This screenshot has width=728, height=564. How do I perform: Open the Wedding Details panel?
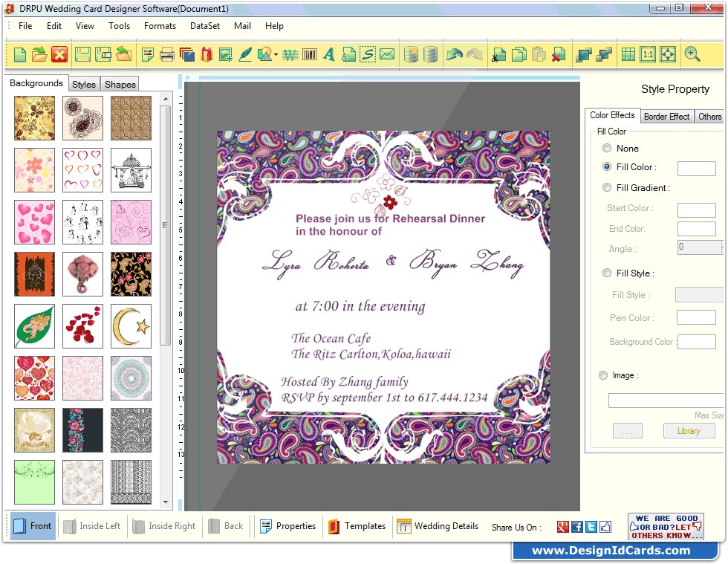click(438, 526)
